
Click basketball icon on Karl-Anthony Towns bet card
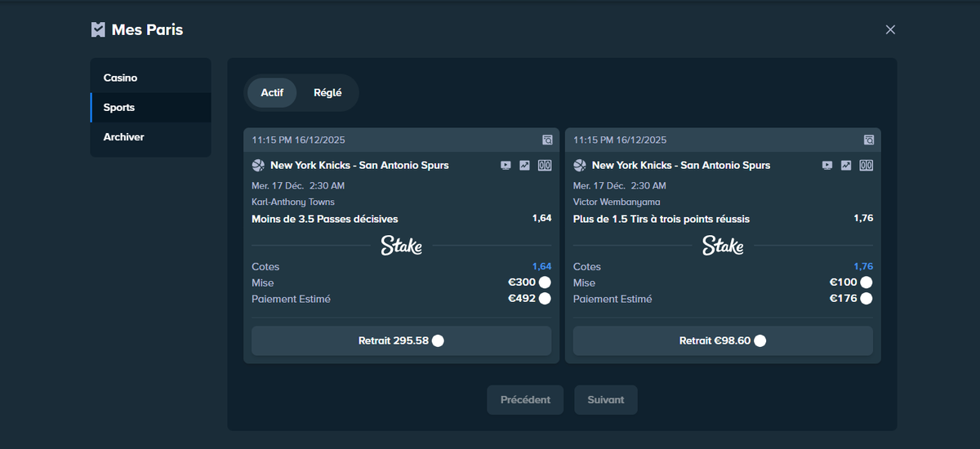(x=258, y=165)
